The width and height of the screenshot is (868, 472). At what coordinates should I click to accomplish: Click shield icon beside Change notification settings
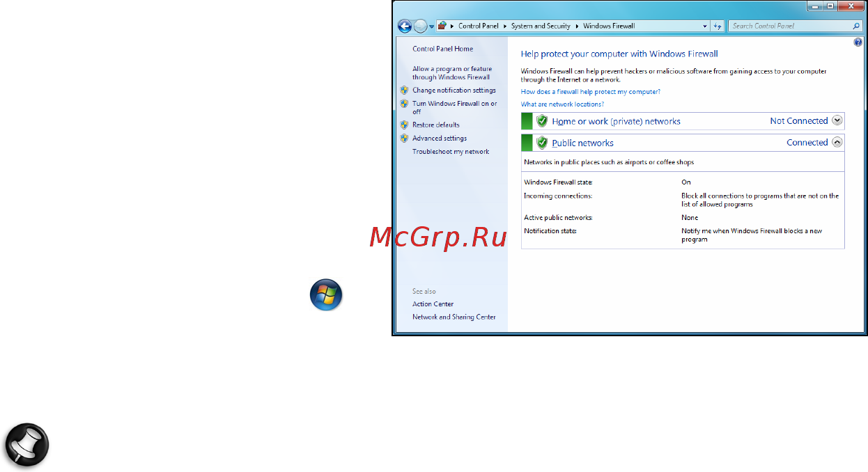[x=404, y=90]
